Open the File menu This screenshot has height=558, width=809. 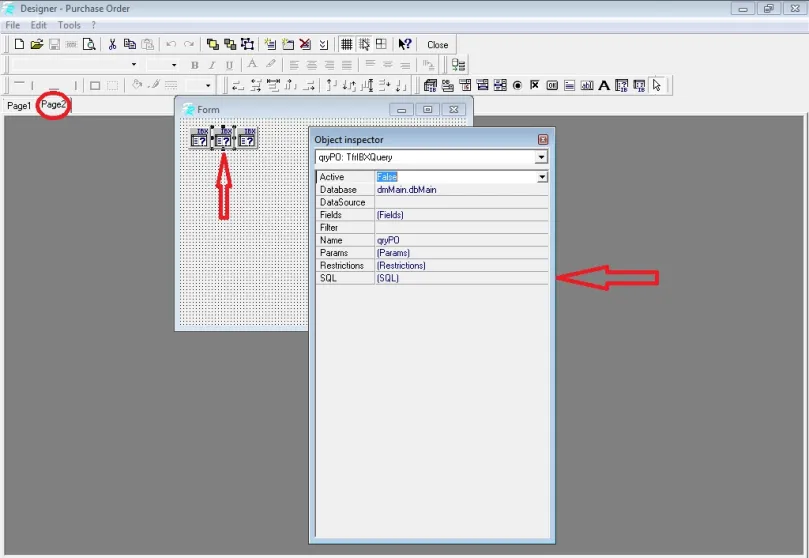(x=12, y=25)
